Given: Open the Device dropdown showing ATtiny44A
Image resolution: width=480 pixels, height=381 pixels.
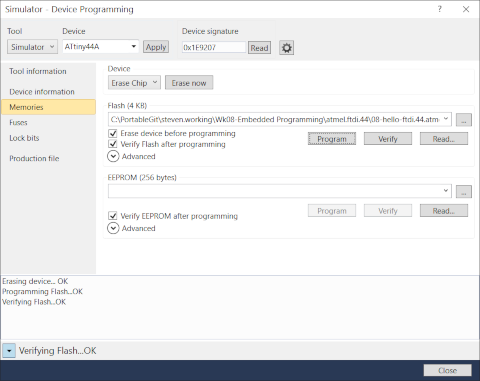Looking at the screenshot, I should pyautogui.click(x=101, y=46).
